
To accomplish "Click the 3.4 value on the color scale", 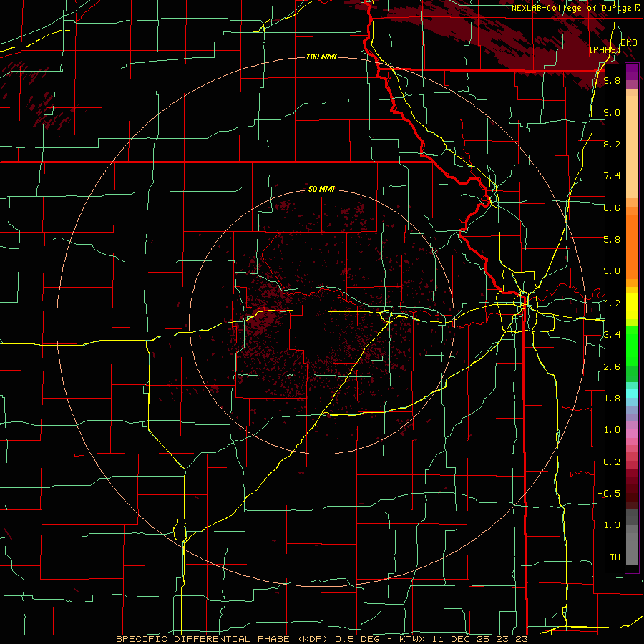I will pyautogui.click(x=612, y=335).
